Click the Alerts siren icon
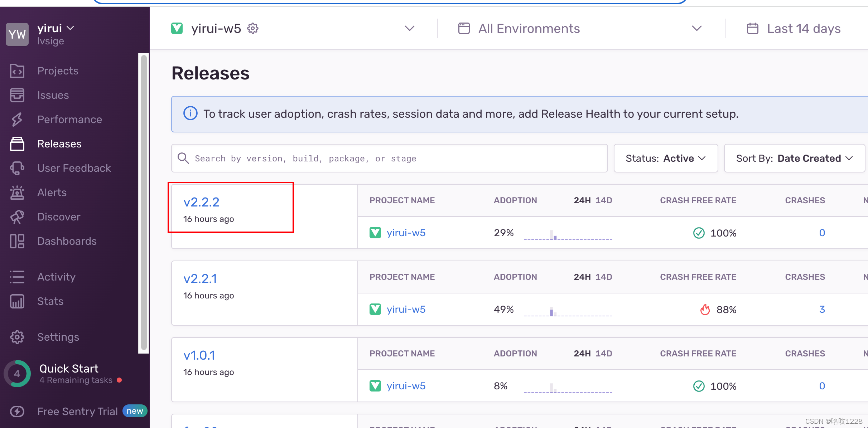This screenshot has height=428, width=868. click(17, 193)
